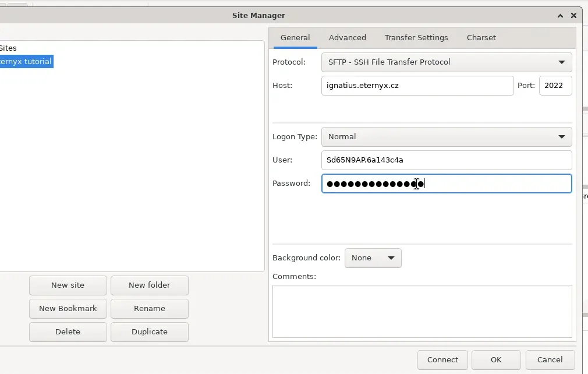Confirm with the OK button
Screen dimensions: 588x374
pos(496,360)
